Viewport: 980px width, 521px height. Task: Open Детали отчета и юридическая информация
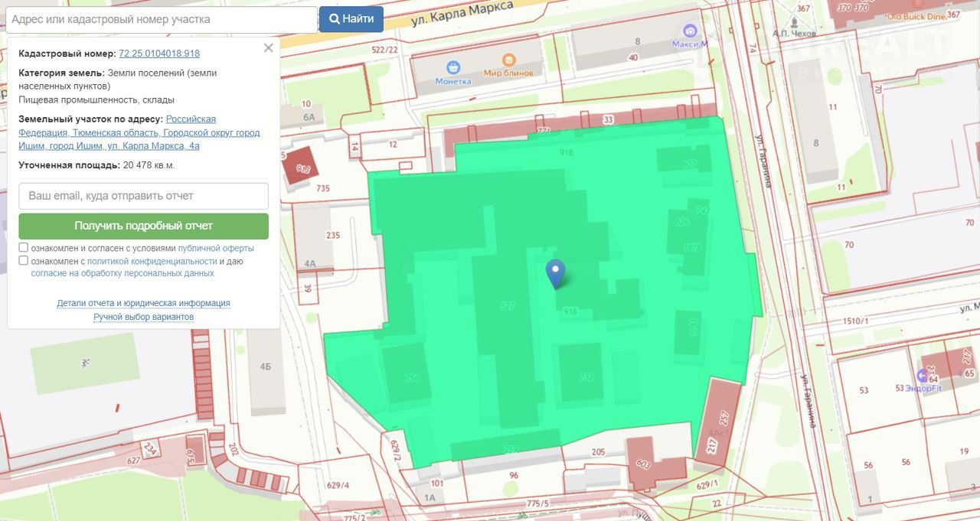(143, 304)
